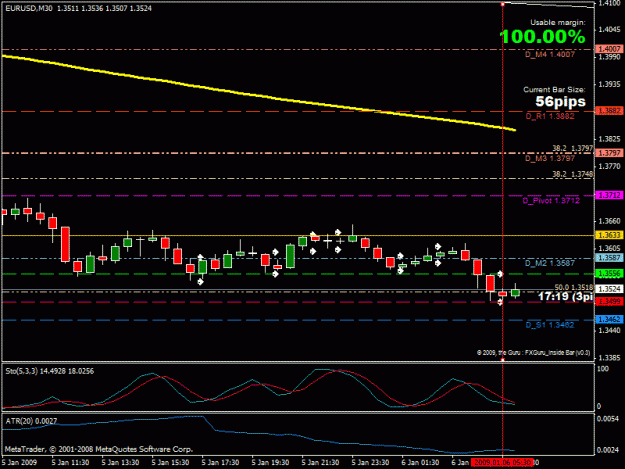Viewport: 625px width, 469px height.
Task: Click the green 1.3556 price axis tag
Action: click(609, 273)
